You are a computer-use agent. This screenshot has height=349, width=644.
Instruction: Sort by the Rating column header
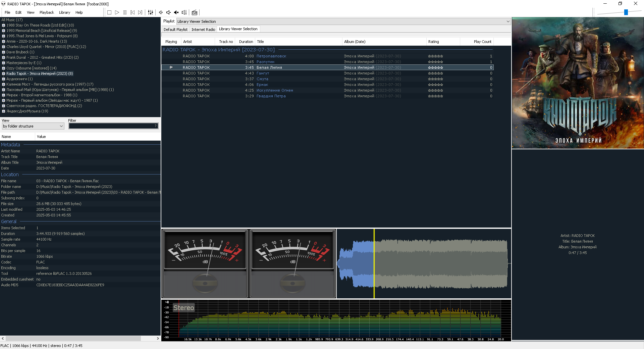point(443,42)
